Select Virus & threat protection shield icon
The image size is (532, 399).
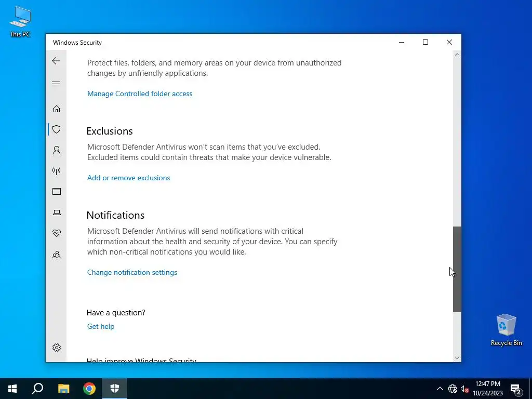point(56,129)
